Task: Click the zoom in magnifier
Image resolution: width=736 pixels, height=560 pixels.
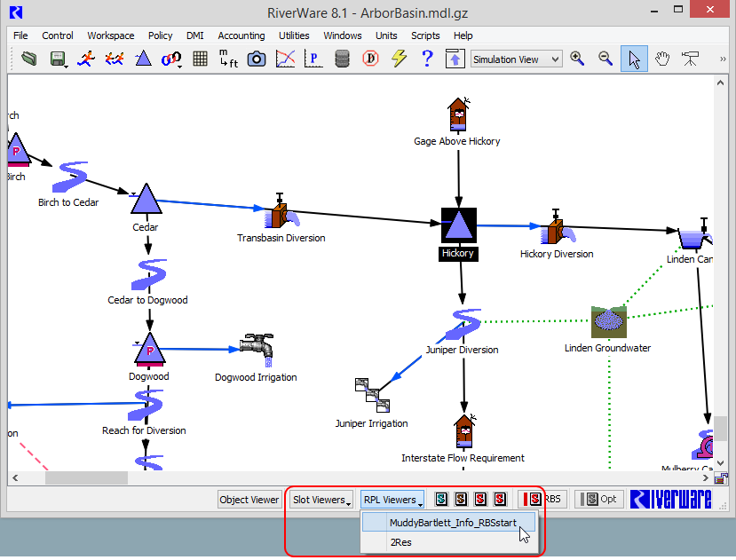Action: (578, 59)
